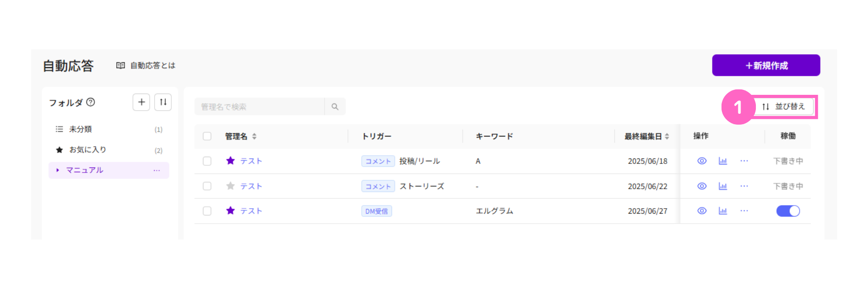Viewport: 868px width, 289px height.
Task: Click the folder reorder arrows icon
Action: pos(163,102)
